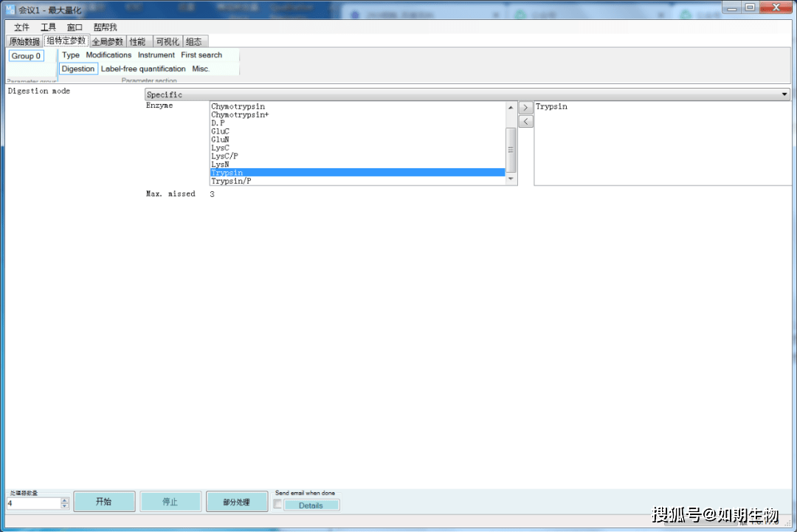
Task: Select LysN in the enzyme list
Action: coord(357,164)
